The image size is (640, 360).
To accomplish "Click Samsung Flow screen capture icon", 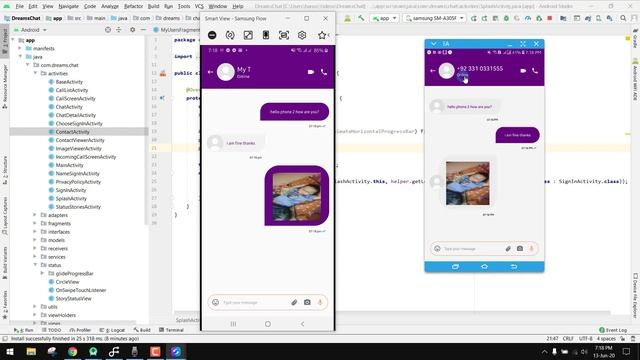I will pyautogui.click(x=284, y=35).
